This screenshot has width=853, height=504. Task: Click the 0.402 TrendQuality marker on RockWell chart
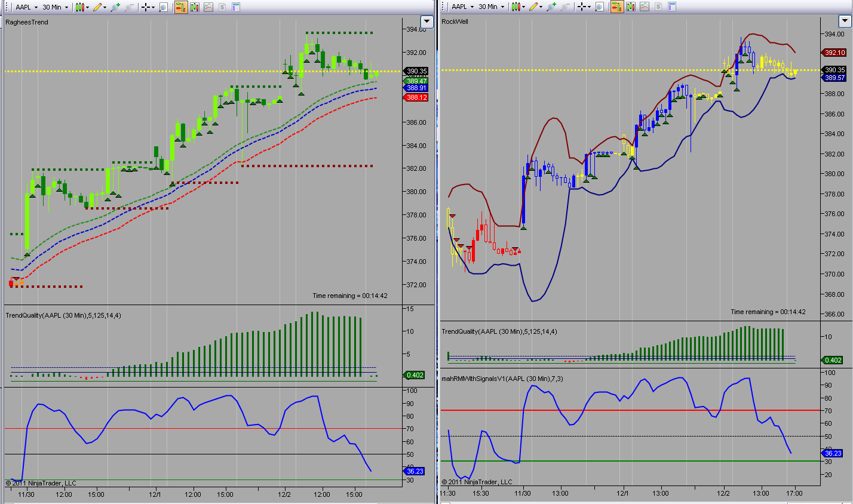tap(833, 360)
